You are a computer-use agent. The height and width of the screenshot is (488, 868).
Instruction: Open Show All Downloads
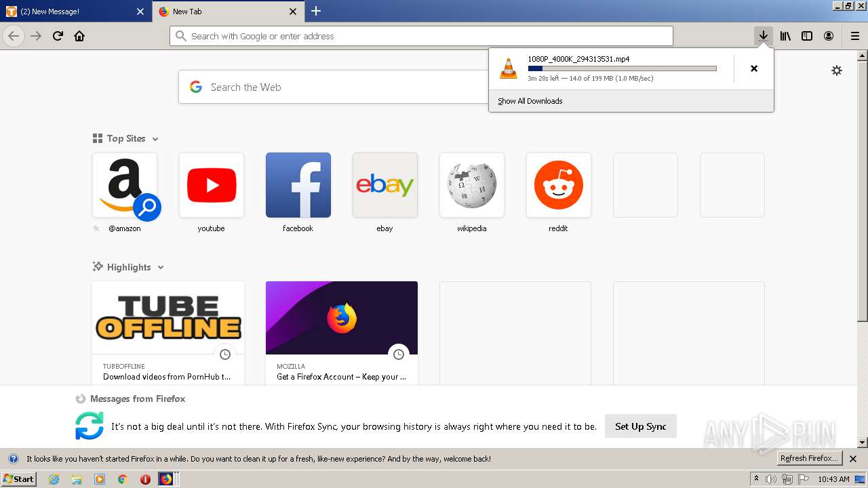(530, 101)
